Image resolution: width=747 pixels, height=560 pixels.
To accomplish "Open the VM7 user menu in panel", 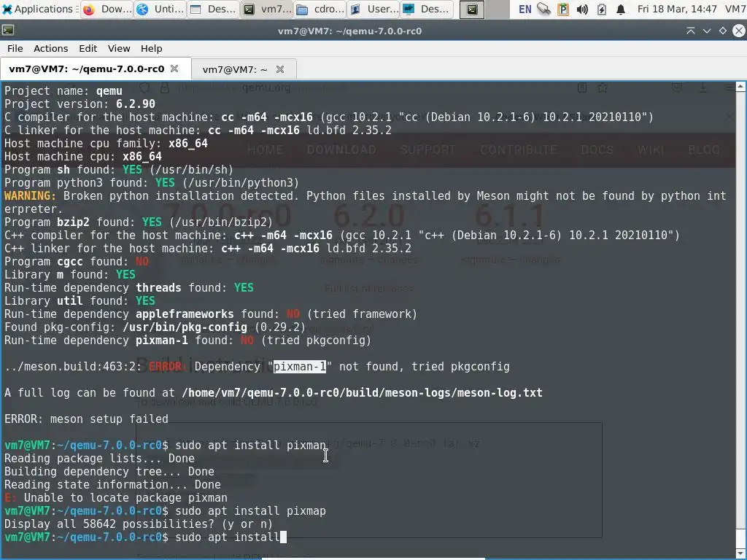I will [735, 9].
